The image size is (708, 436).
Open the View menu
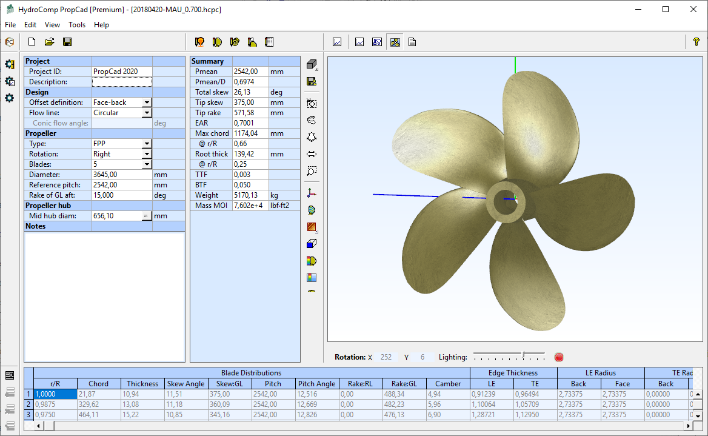(52, 23)
